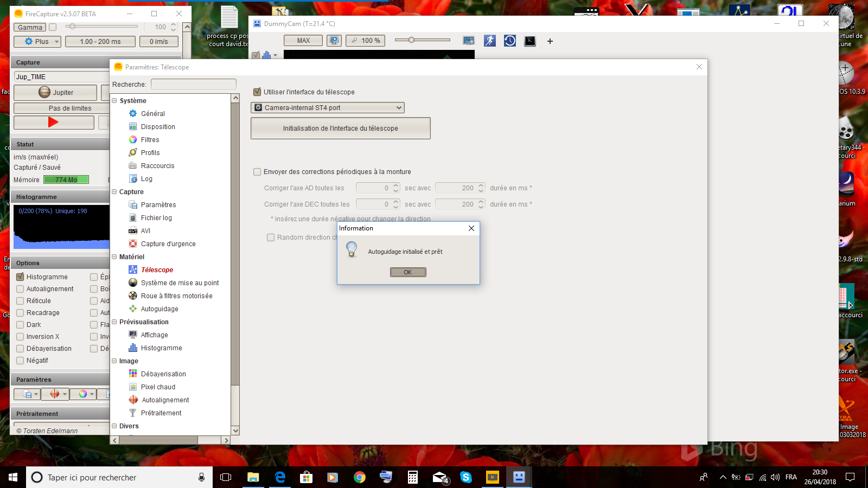Screen dimensions: 868x488
Task: Click the settings tree horizontal scrollbar
Action: tap(170, 440)
